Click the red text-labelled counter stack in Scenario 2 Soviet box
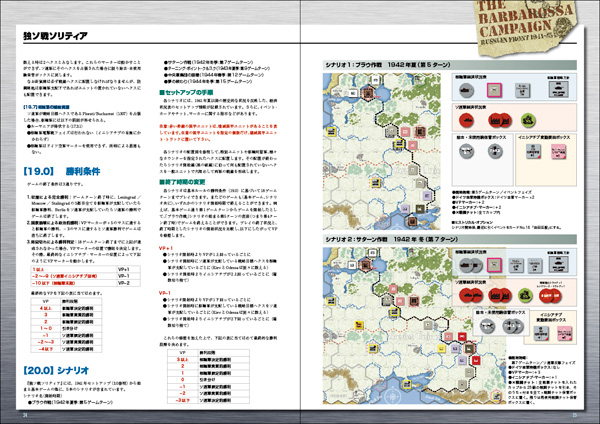Image resolution: width=600 pixels, height=424 pixels. coord(550,296)
